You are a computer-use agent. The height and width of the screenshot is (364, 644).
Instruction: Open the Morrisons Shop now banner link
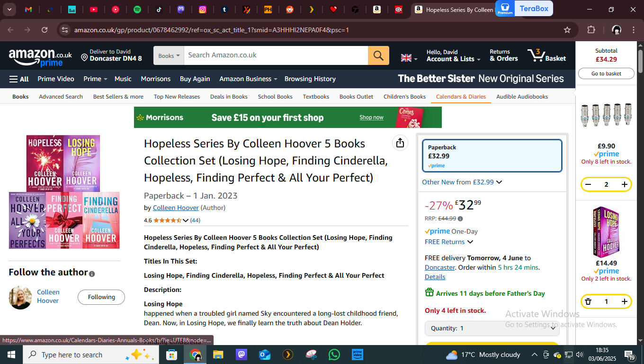[371, 117]
